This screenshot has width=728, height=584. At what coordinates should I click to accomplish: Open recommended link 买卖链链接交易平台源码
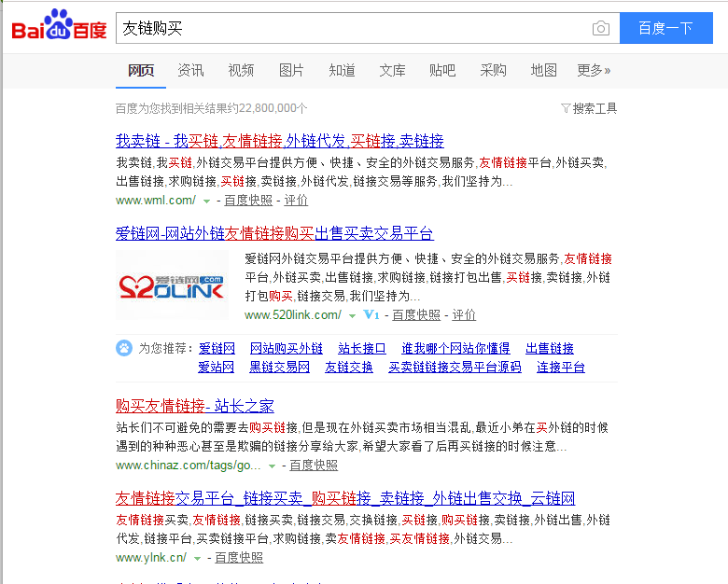click(x=455, y=368)
